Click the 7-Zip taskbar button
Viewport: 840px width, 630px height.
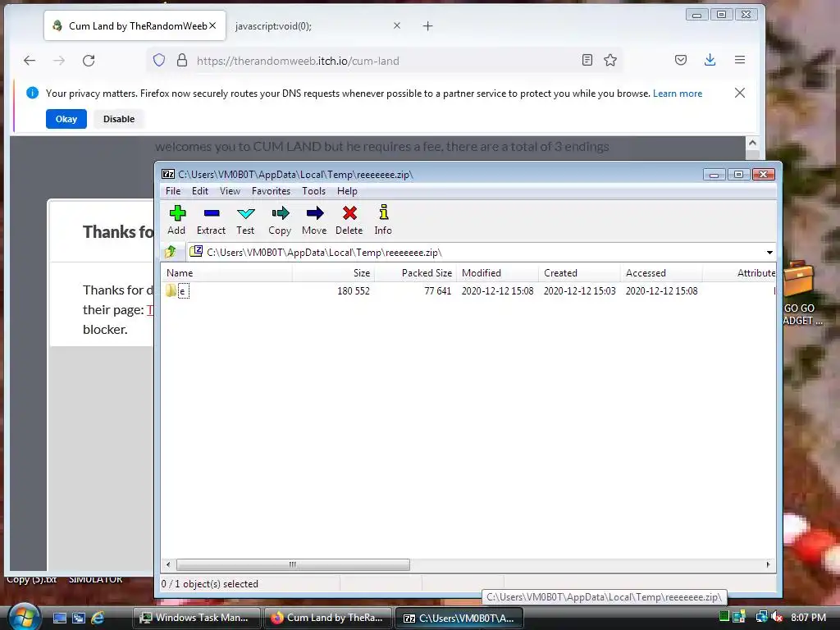tap(459, 618)
